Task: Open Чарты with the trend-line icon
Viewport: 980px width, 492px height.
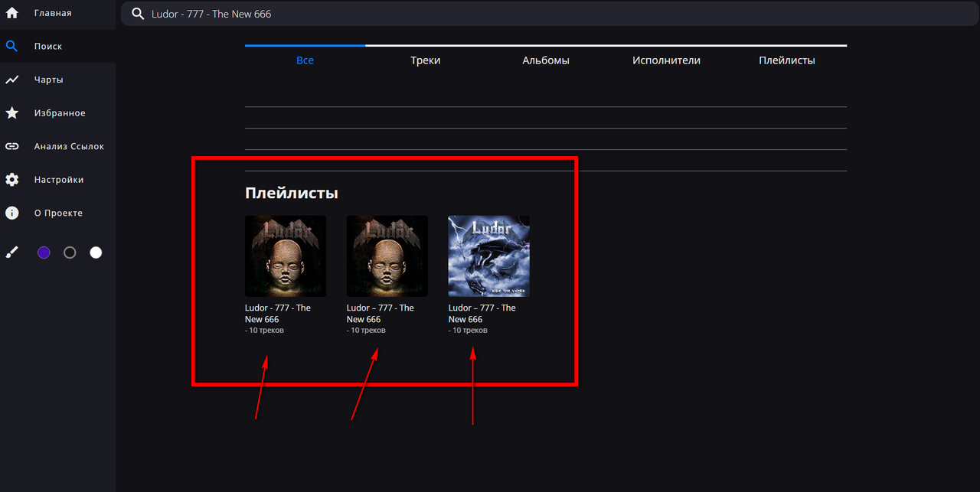Action: (x=12, y=80)
